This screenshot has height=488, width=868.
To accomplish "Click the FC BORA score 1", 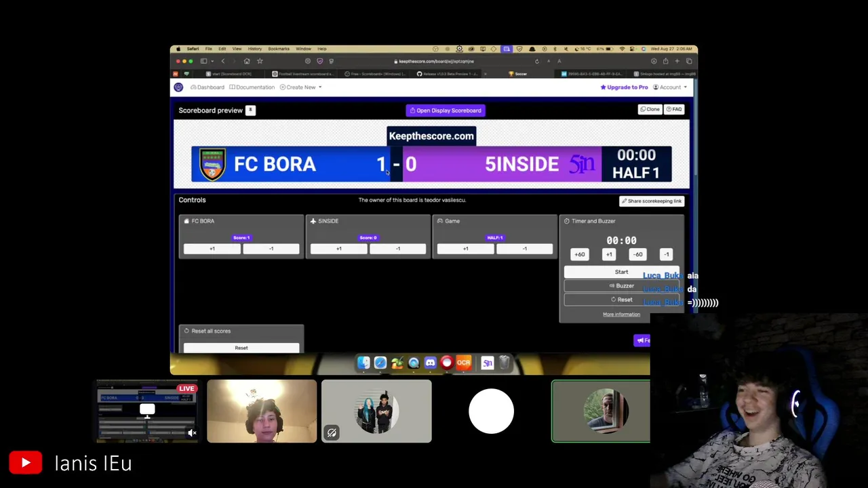I will click(381, 164).
